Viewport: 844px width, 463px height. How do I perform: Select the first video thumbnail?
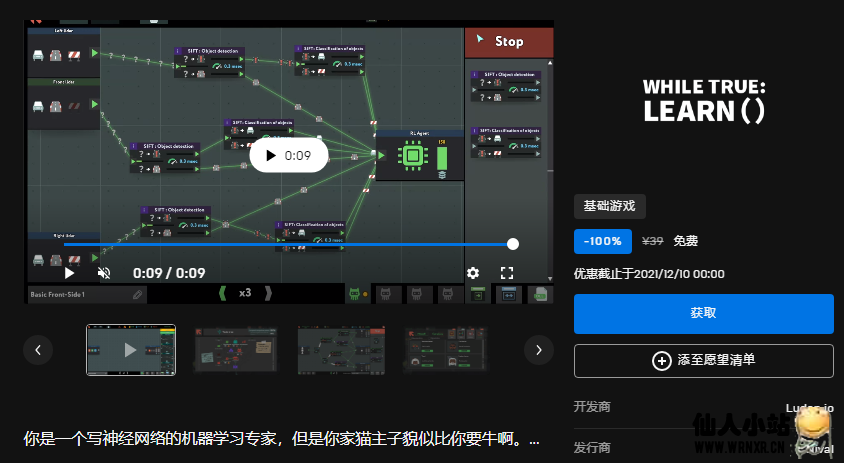131,350
